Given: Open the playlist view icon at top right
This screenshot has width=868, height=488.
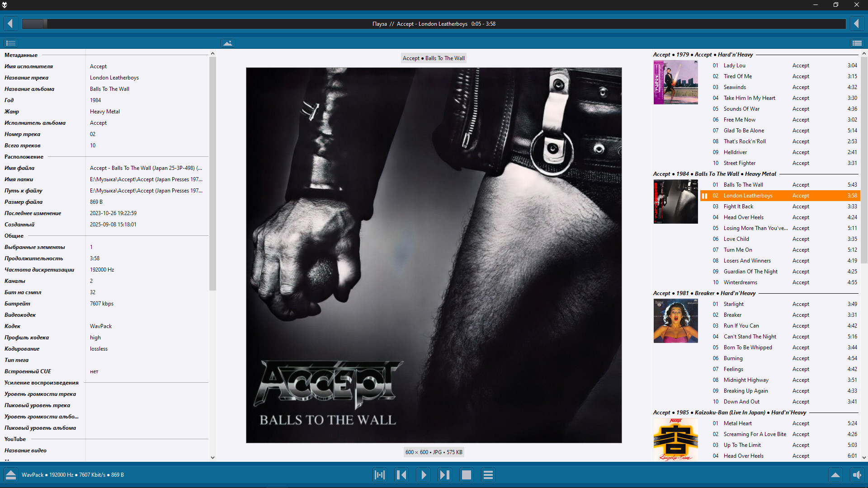Looking at the screenshot, I should click(x=857, y=43).
